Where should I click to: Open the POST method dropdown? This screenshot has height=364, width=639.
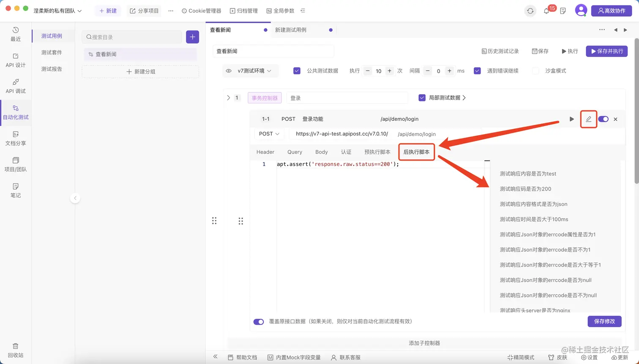pos(269,134)
